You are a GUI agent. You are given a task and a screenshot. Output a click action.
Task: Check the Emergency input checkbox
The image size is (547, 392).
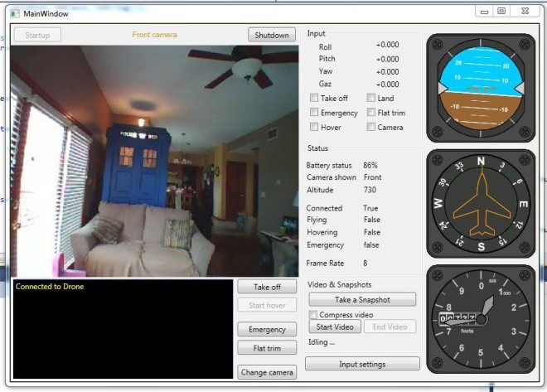pos(314,113)
